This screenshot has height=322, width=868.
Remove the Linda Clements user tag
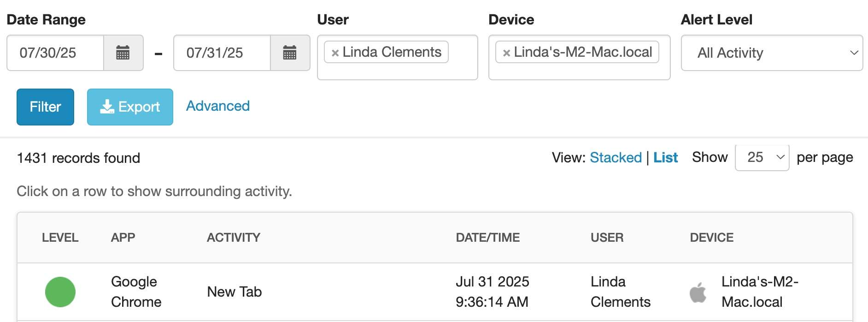(x=335, y=53)
